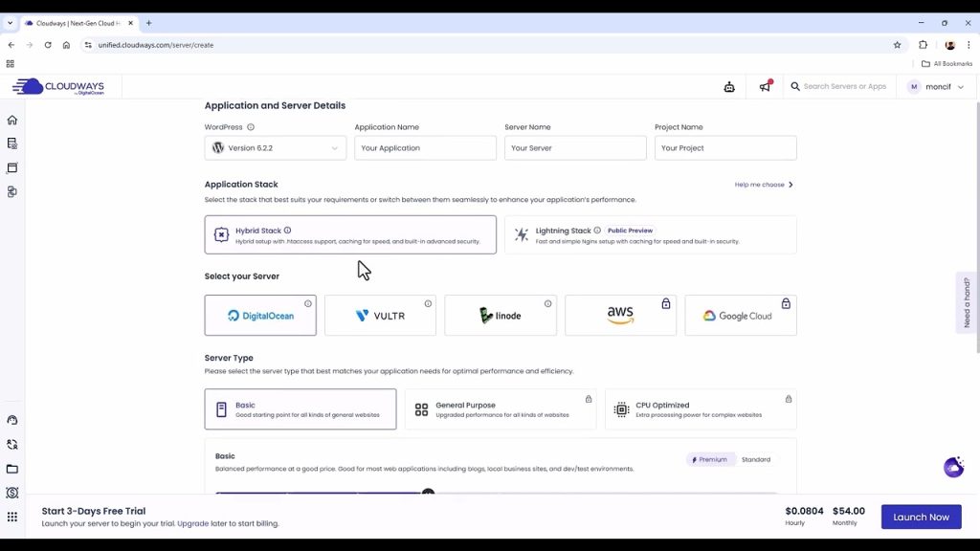Open the announcements megaphone icon
This screenshot has width=980, height=551.
coord(765,87)
